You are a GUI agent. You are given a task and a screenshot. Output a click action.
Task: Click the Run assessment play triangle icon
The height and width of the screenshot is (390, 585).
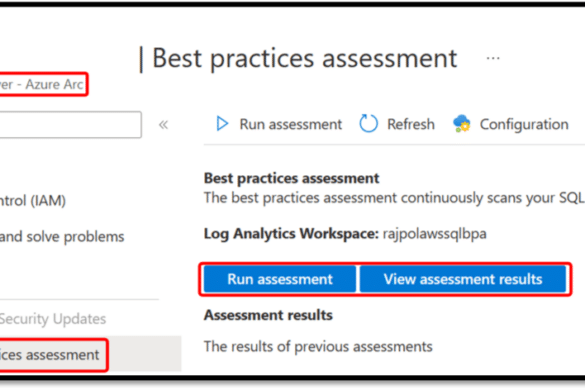tap(222, 124)
